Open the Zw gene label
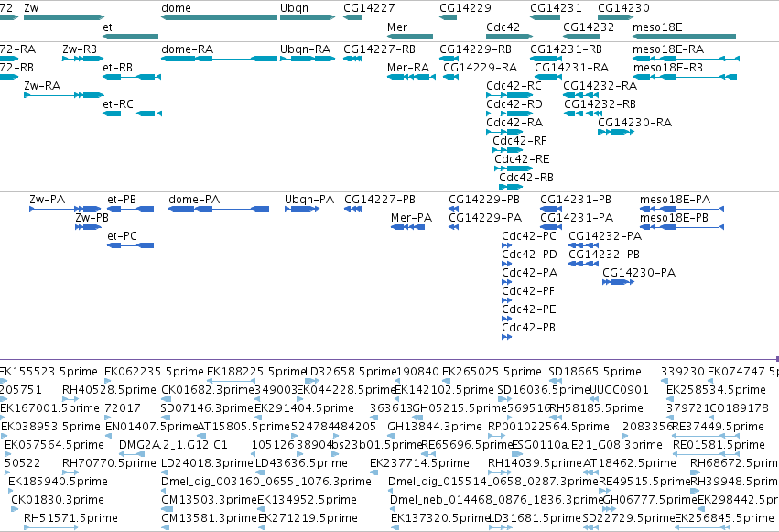 (x=31, y=8)
